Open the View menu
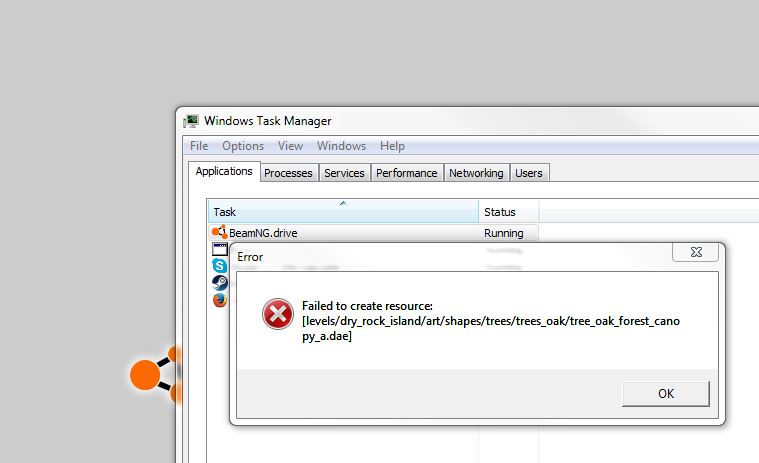Viewport: 759px width, 463px height. click(x=290, y=146)
